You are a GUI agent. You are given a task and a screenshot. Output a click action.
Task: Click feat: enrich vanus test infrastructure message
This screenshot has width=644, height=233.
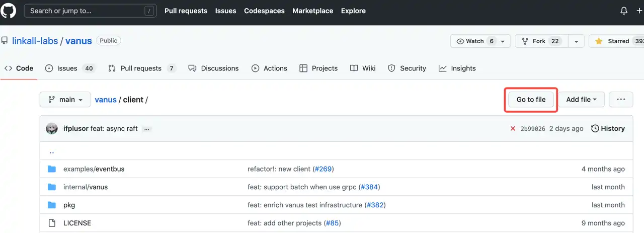[x=305, y=205]
